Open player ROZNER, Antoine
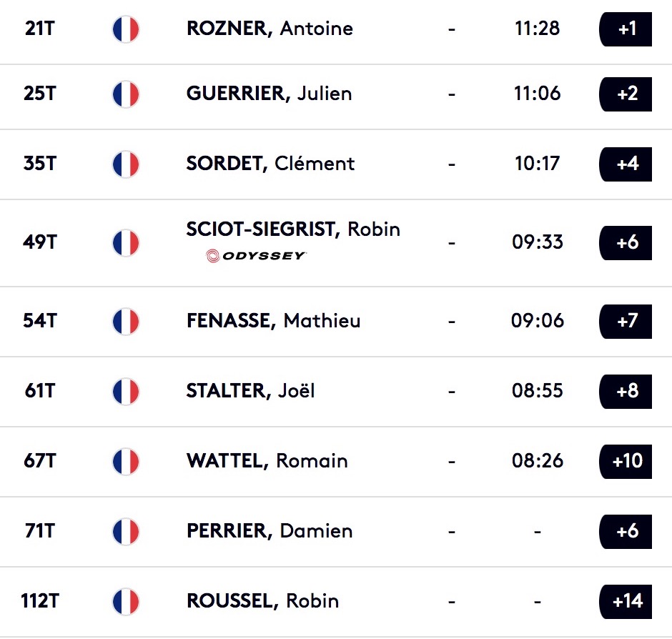 click(x=270, y=29)
